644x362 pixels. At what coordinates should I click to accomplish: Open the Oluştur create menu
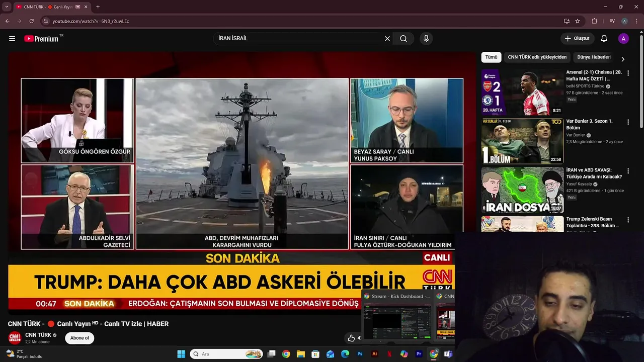578,39
